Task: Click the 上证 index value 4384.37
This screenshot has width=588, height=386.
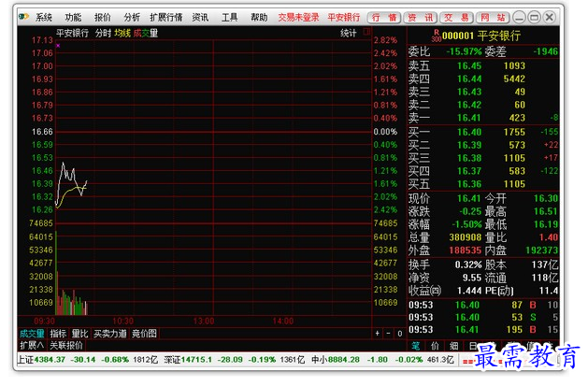Action: coord(50,360)
